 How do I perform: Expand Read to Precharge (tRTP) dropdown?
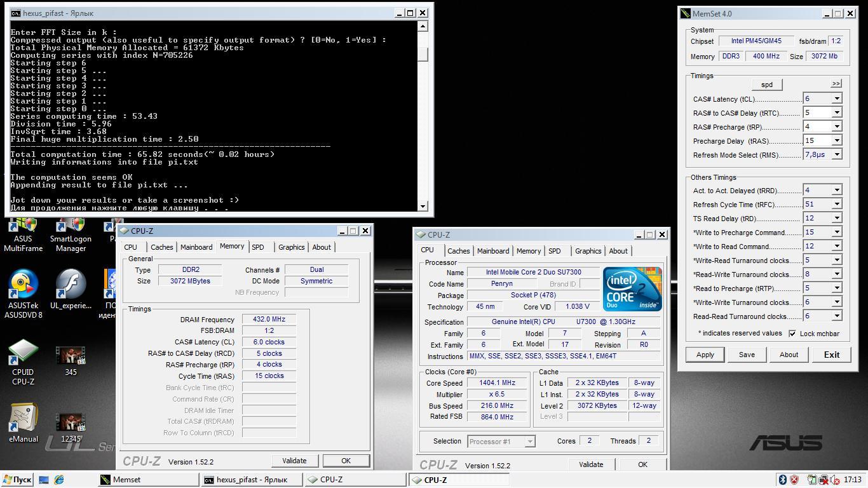[x=837, y=288]
